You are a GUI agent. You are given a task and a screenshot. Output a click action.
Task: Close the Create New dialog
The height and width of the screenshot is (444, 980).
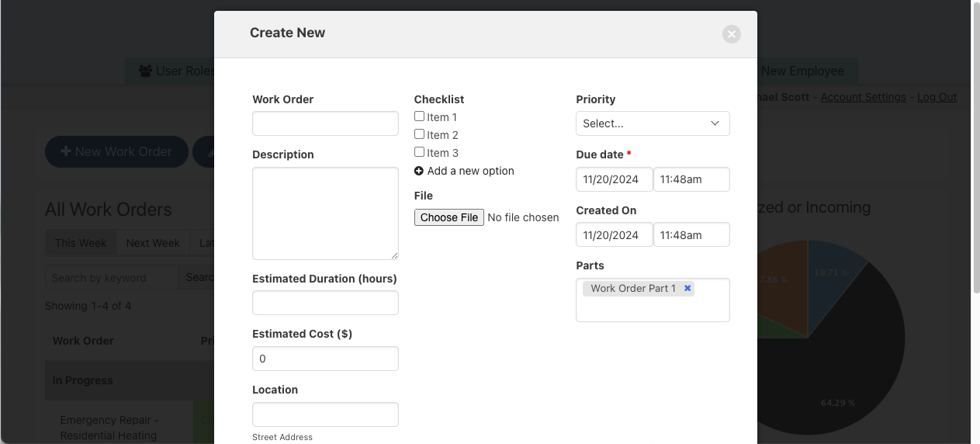(x=731, y=34)
